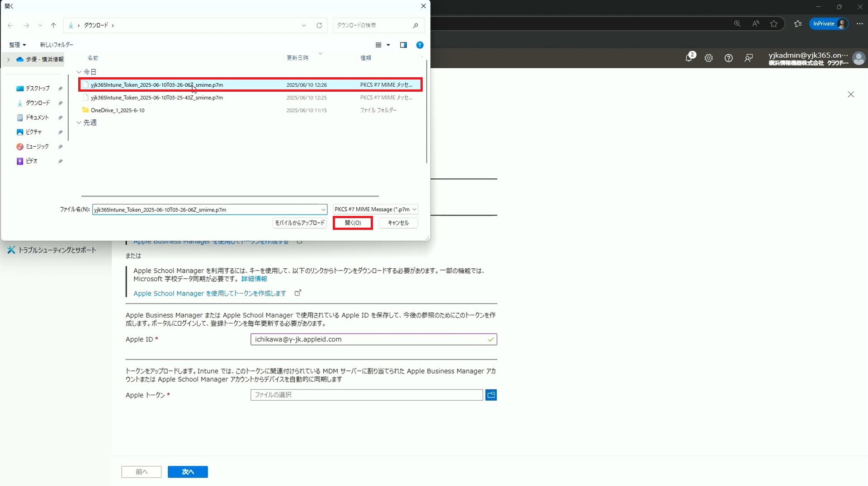Image resolution: width=868 pixels, height=486 pixels.
Task: Add page to favorites star
Action: point(774,24)
